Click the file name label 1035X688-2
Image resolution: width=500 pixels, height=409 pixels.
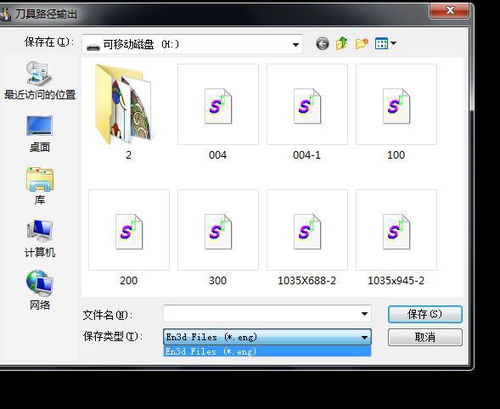click(307, 281)
